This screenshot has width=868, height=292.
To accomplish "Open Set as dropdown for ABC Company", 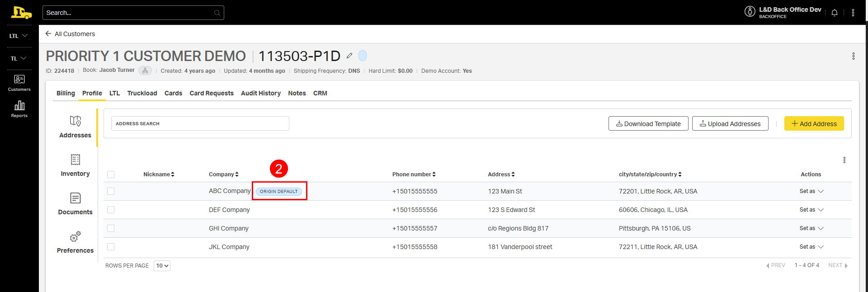I will [811, 191].
